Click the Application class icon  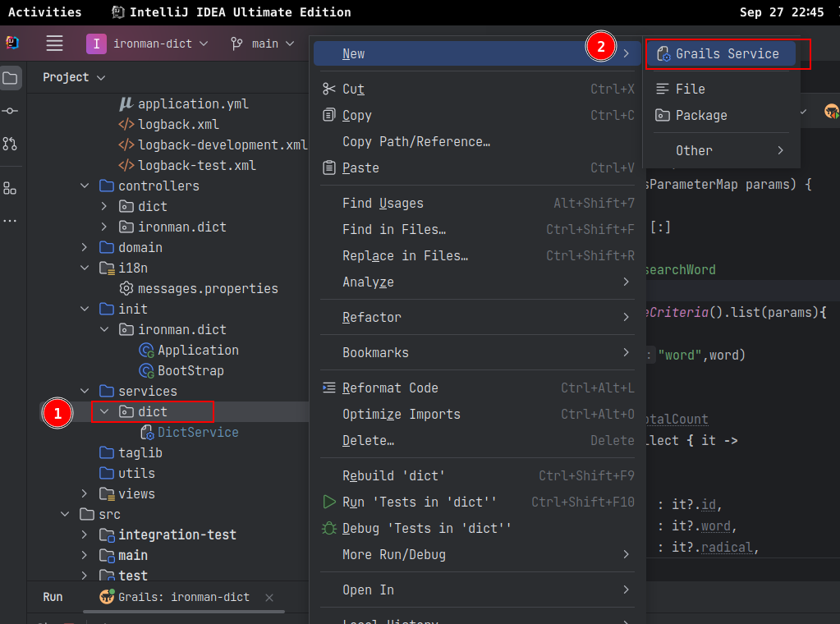pos(146,351)
